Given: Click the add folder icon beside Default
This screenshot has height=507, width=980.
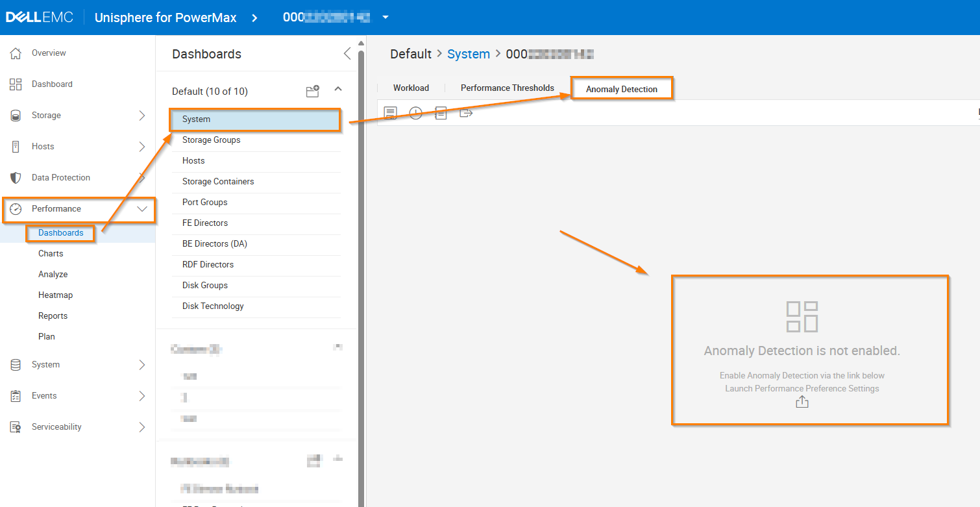Looking at the screenshot, I should (313, 92).
